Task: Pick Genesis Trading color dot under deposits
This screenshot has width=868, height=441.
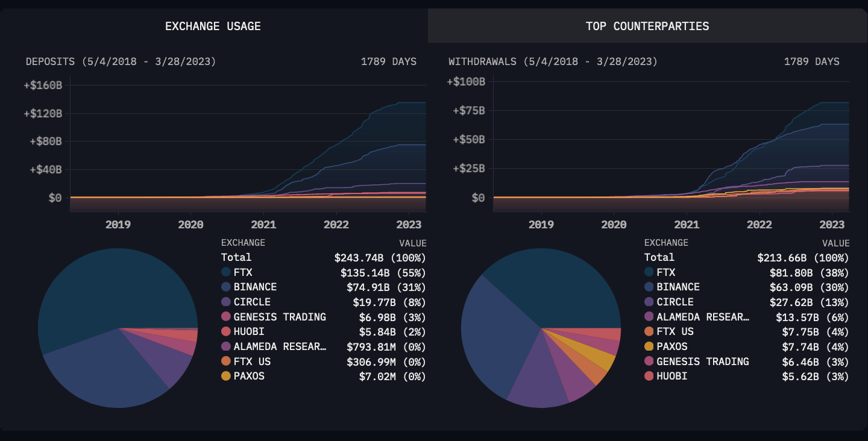Action: [x=226, y=317]
